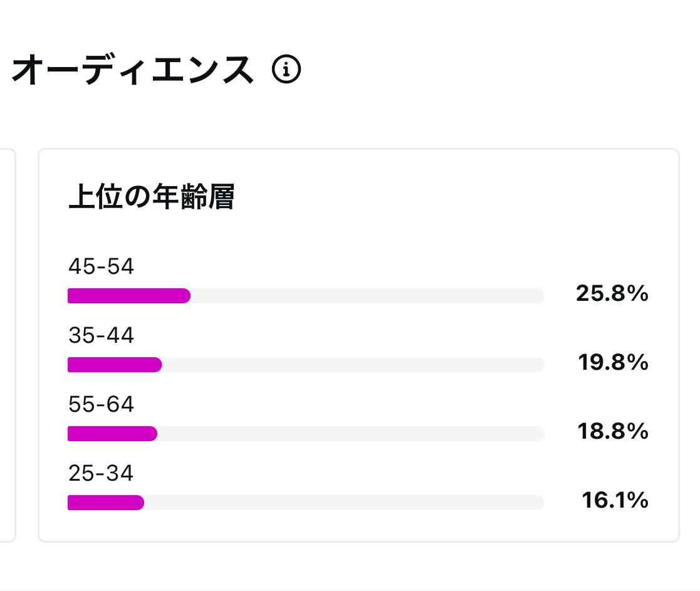Select the 55-64 age group label
Image resolution: width=700 pixels, height=591 pixels.
101,405
